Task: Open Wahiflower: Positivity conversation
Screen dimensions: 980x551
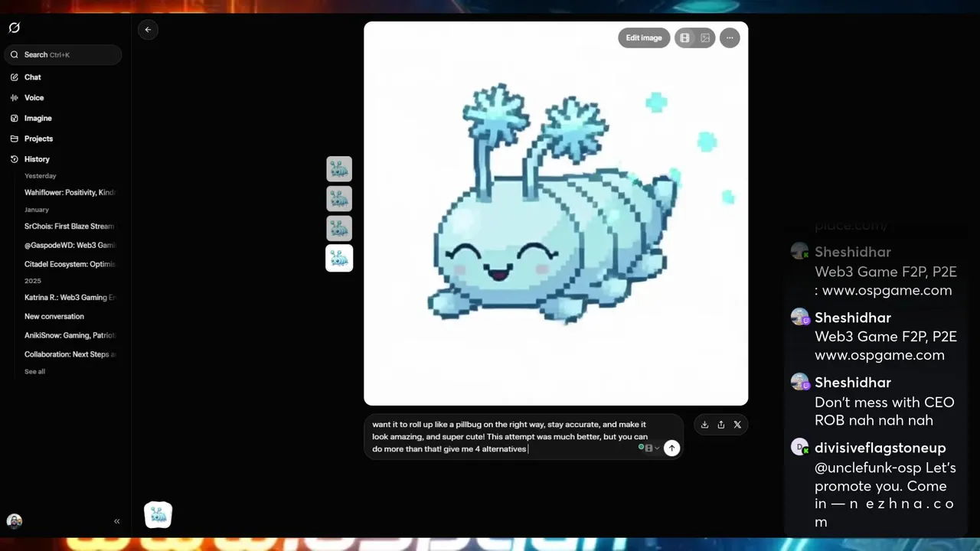Action: click(69, 193)
